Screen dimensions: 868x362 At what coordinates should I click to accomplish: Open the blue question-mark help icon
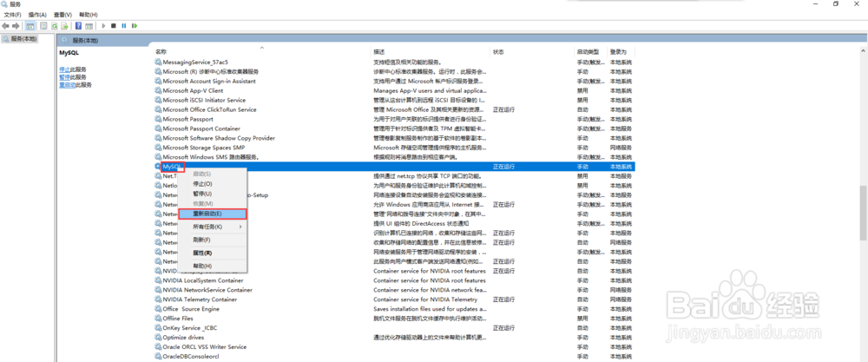pyautogui.click(x=79, y=25)
